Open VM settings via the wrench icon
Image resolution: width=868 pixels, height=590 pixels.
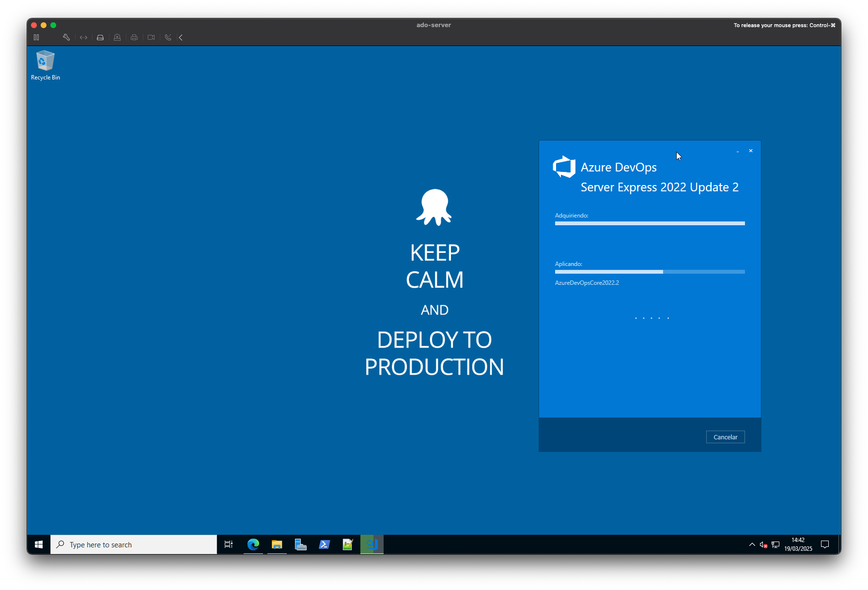pyautogui.click(x=66, y=37)
